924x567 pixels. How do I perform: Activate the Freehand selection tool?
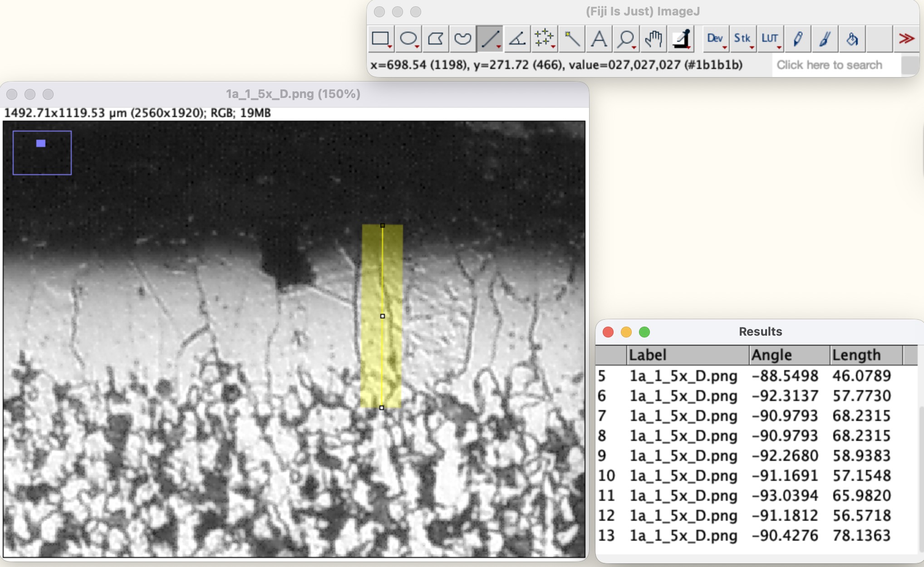click(x=462, y=39)
